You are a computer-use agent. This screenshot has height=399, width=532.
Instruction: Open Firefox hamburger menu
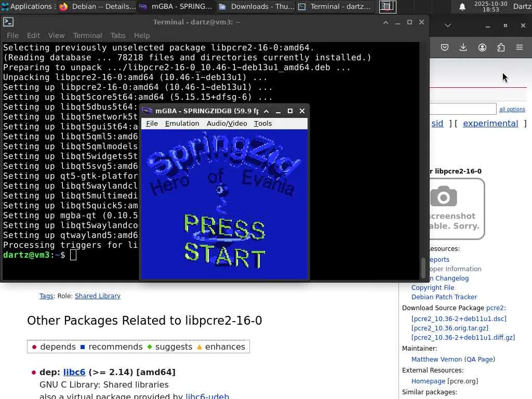tap(520, 47)
